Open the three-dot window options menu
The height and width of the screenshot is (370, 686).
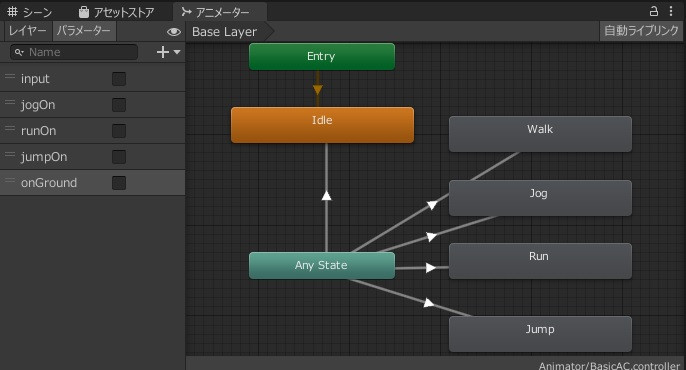(671, 11)
